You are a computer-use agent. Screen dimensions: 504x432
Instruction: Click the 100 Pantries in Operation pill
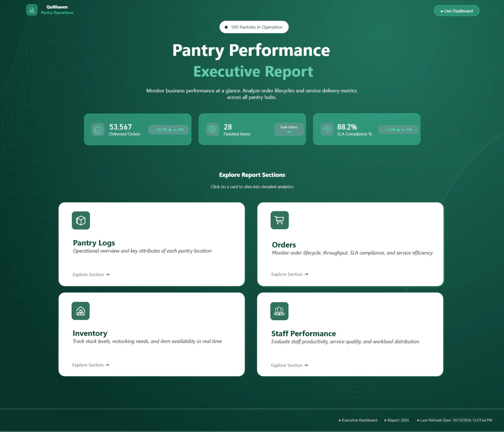pyautogui.click(x=254, y=27)
